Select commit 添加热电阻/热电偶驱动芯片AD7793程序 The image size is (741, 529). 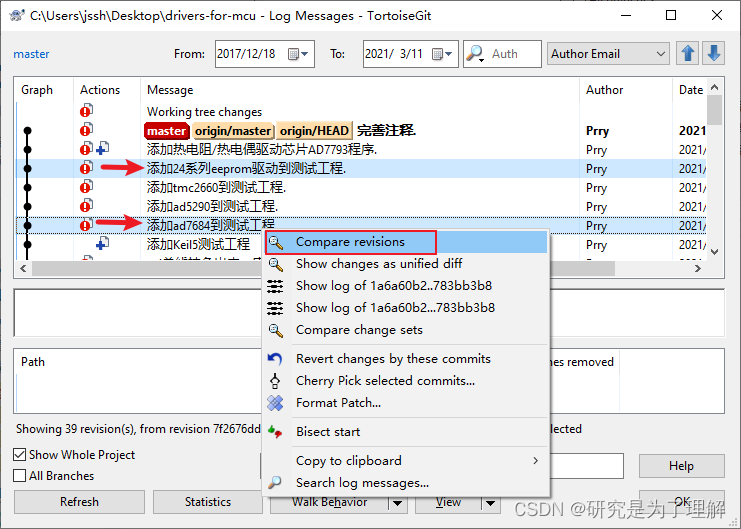[362, 149]
